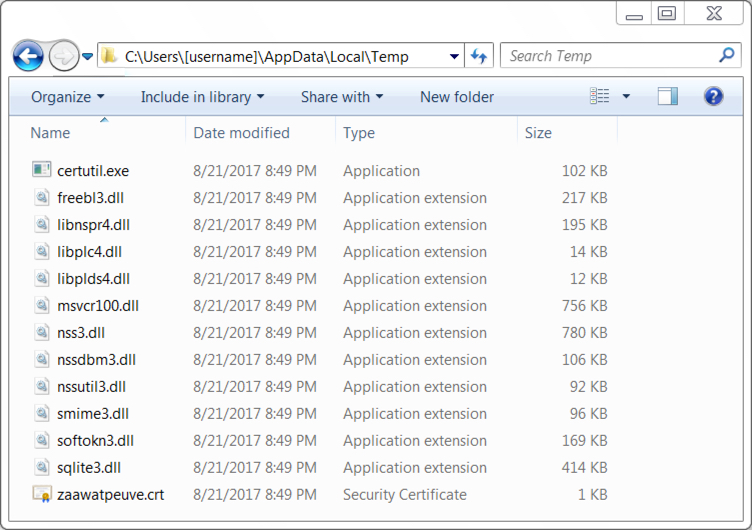
Task: Click the greyed Forward navigation arrow
Action: point(64,56)
